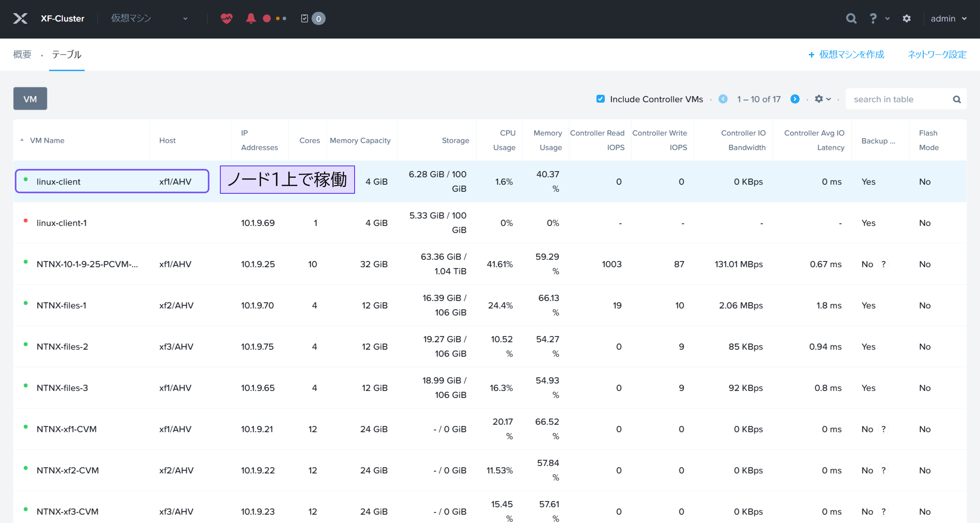The width and height of the screenshot is (980, 523).
Task: Open the ネットワーク設定 link
Action: pos(937,54)
